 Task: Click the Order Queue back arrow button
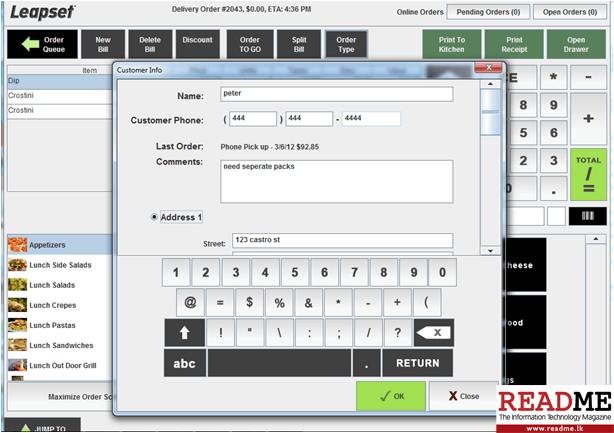click(x=43, y=44)
